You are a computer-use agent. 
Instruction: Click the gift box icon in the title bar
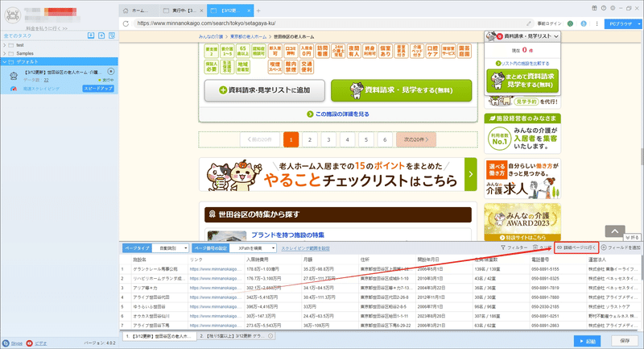(x=594, y=8)
